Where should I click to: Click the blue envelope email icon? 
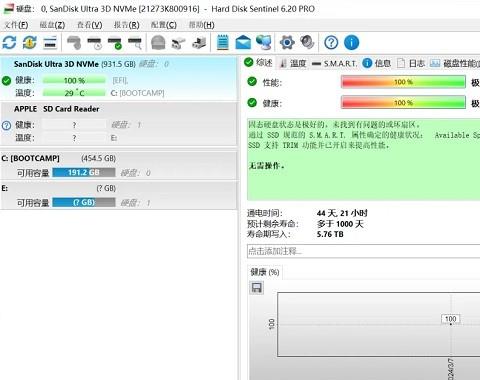coord(243,43)
